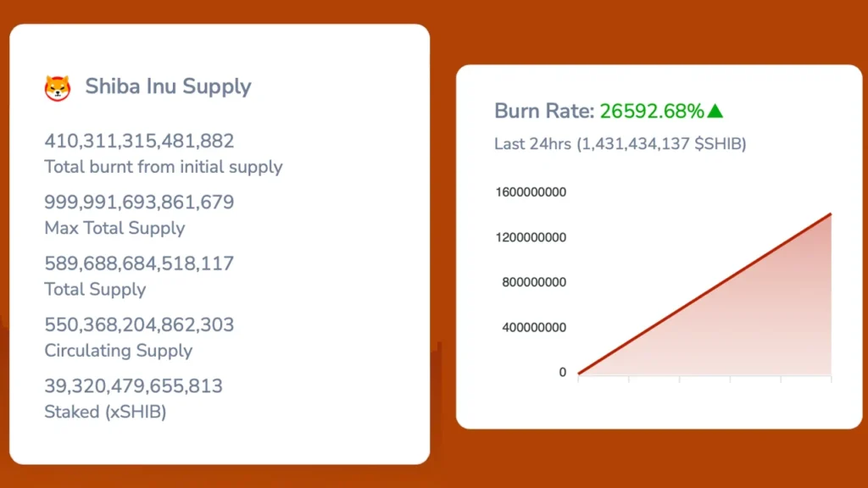868x488 pixels.
Task: Click the green burn rate up arrow
Action: pos(715,111)
